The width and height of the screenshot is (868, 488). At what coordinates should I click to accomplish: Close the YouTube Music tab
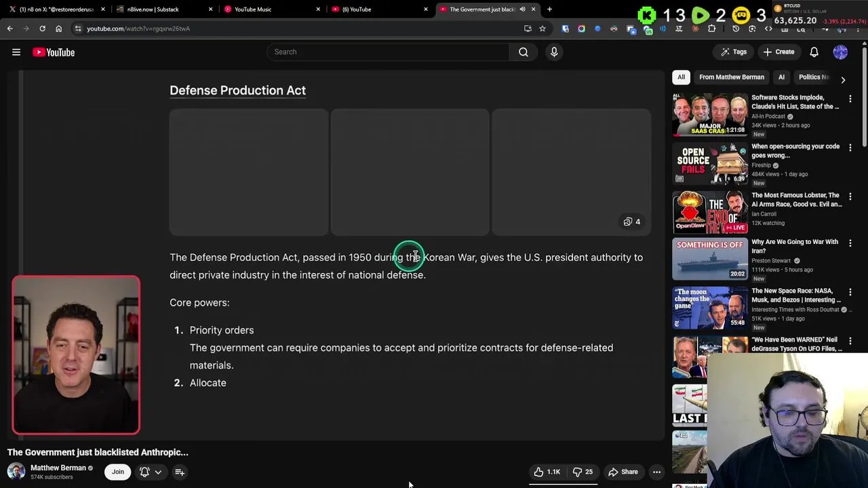click(x=318, y=9)
